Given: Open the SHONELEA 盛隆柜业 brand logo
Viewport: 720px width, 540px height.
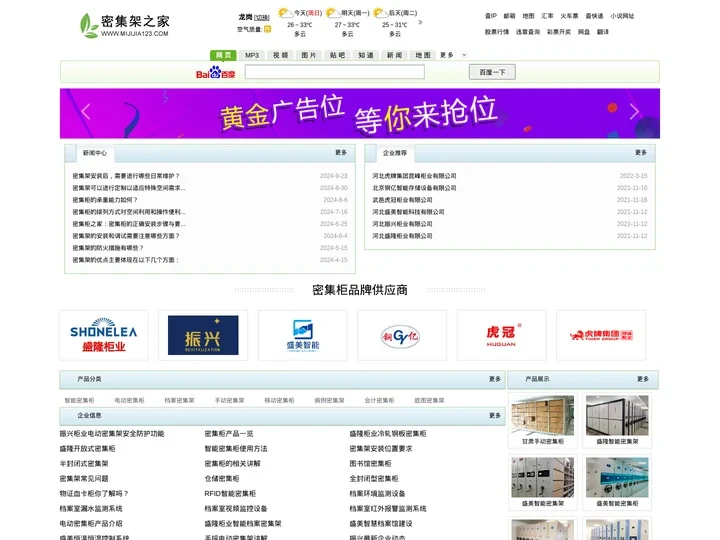Looking at the screenshot, I should (104, 335).
